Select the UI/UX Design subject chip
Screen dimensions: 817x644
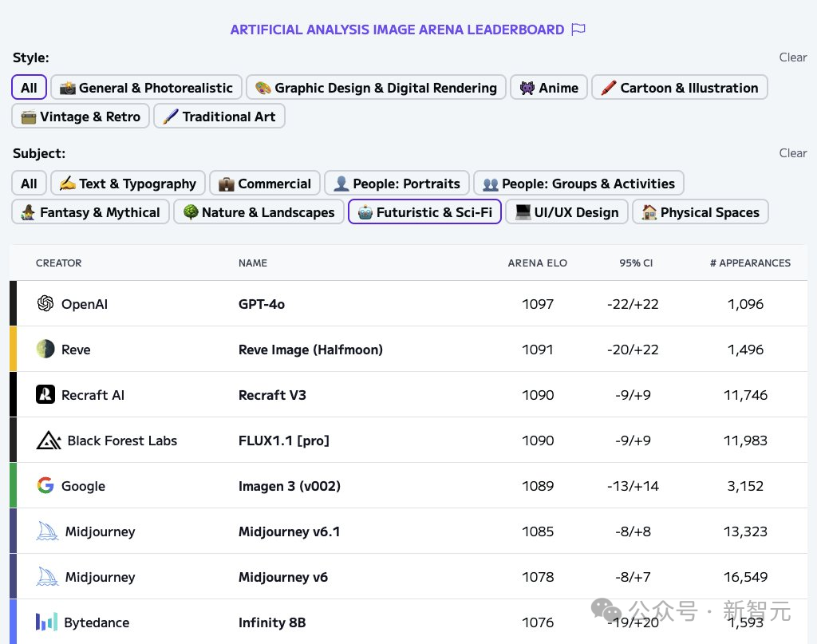[x=566, y=212]
